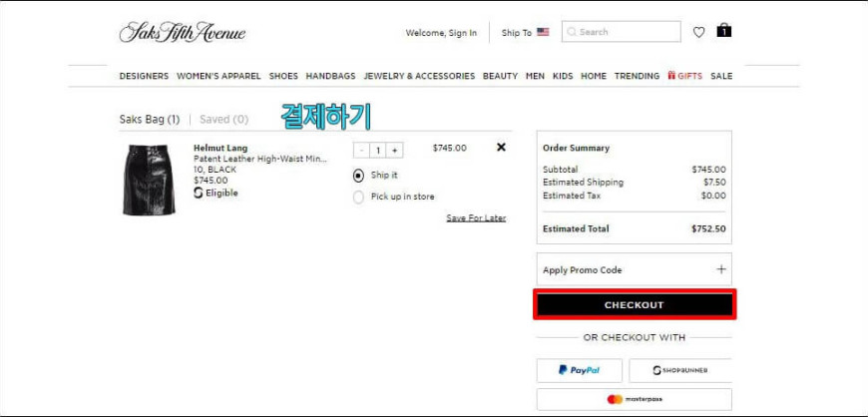868x417 pixels.
Task: Switch to the Saks Bag (1) tab
Action: (x=150, y=119)
